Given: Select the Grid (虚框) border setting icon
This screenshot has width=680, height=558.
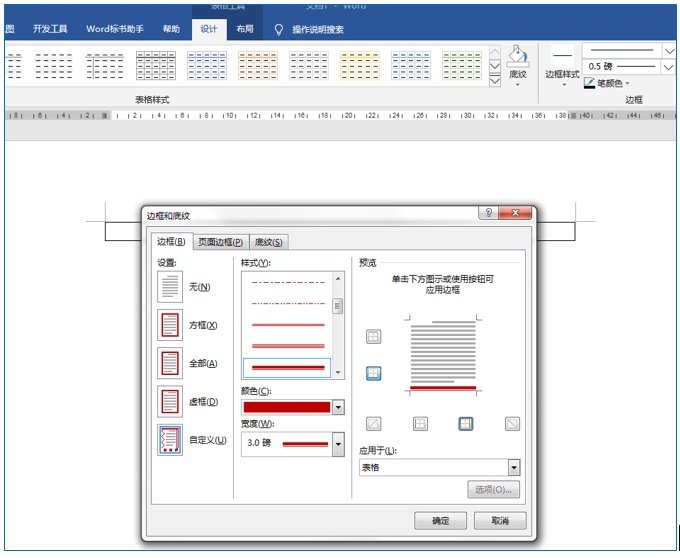Looking at the screenshot, I should click(170, 401).
